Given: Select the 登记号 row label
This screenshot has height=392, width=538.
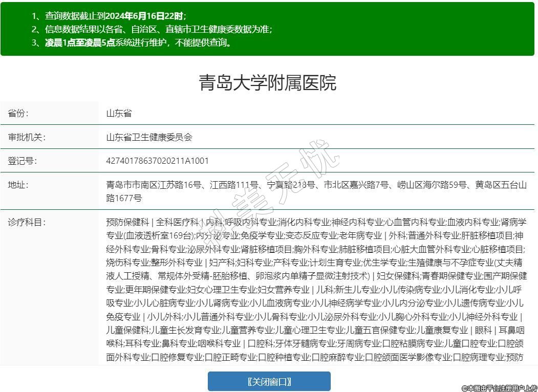Looking at the screenshot, I should [23, 161].
